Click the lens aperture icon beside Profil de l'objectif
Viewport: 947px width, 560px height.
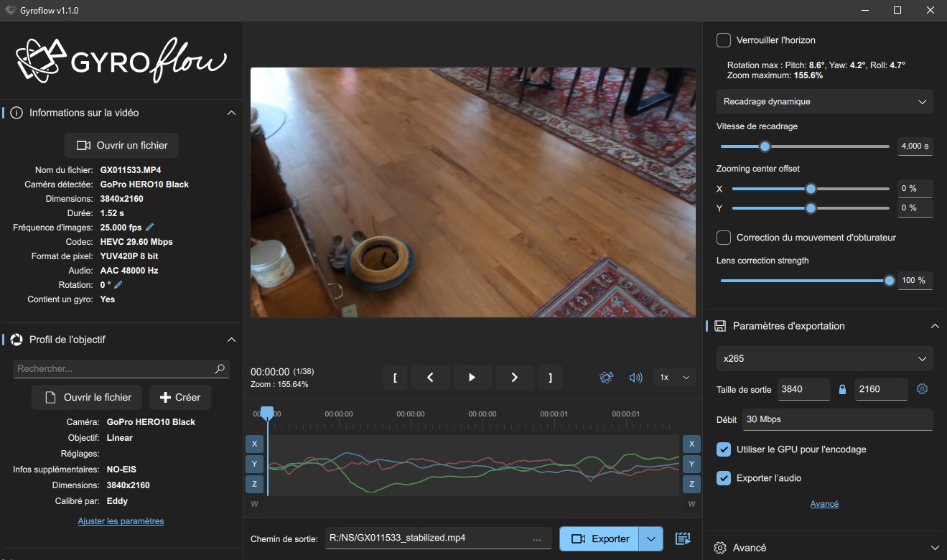point(17,340)
